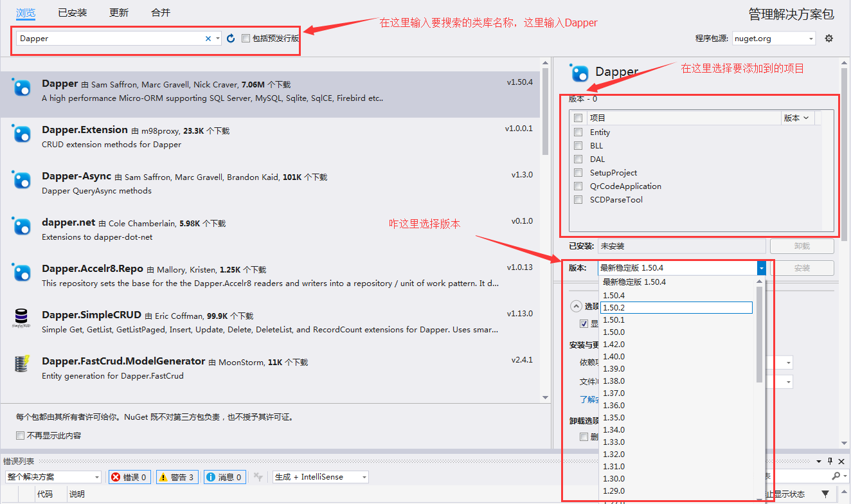Click the filter funnel icon in error list
This screenshot has height=504, width=851.
point(826,494)
